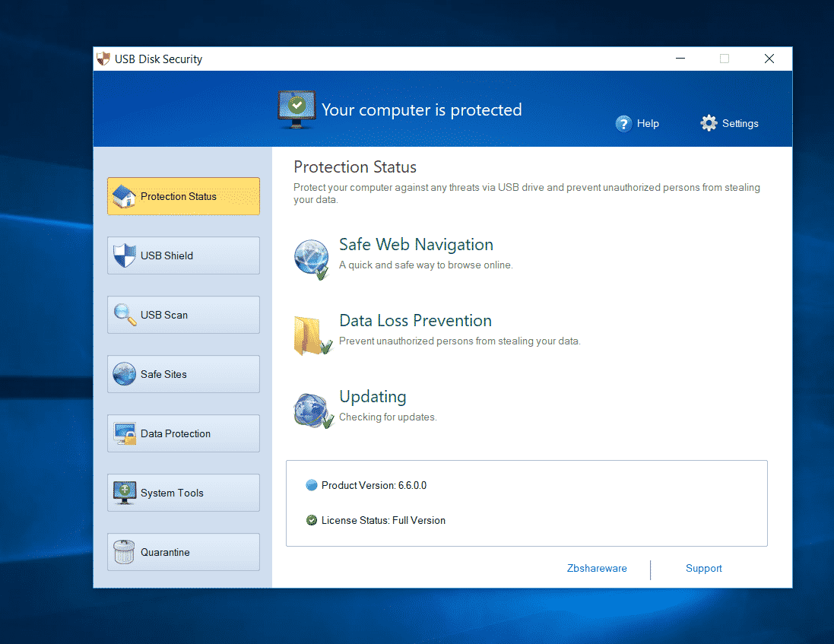
Task: Switch to the USB Scan section
Action: tap(183, 315)
